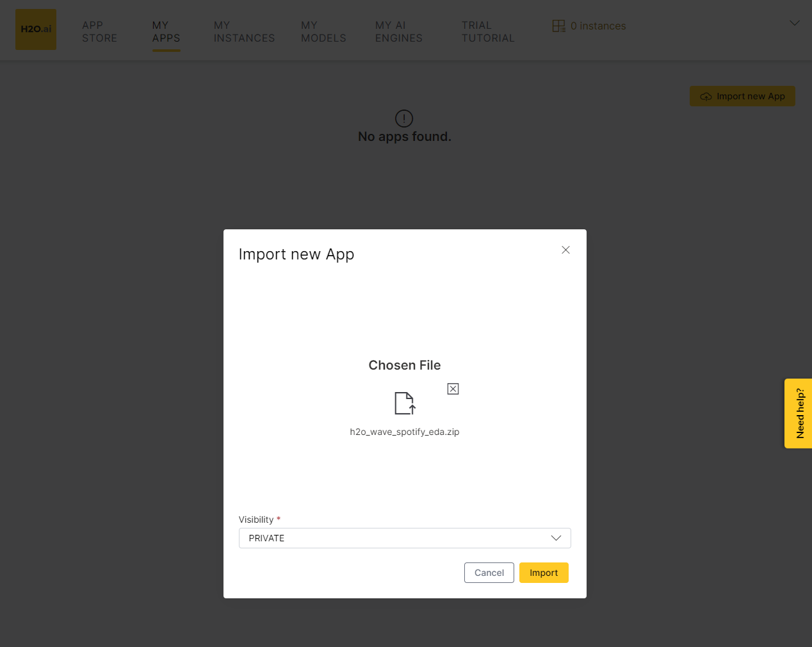This screenshot has width=812, height=647.
Task: Expand the top-right user menu chevron
Action: coord(794,23)
